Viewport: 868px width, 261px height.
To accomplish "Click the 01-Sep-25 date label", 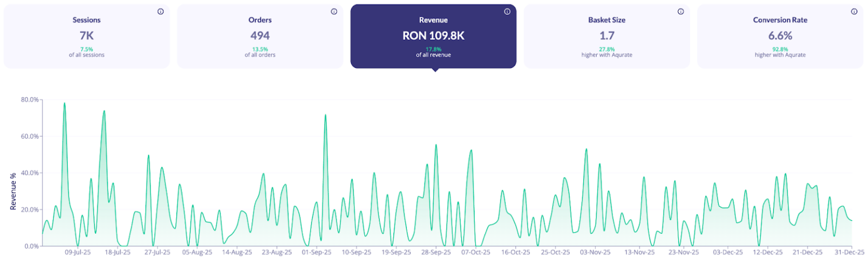I will [316, 253].
